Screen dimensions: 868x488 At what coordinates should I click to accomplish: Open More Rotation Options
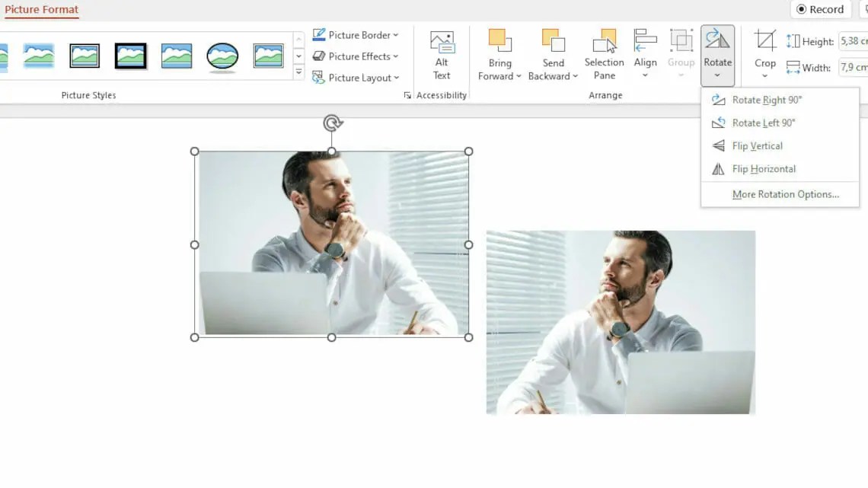[779, 194]
